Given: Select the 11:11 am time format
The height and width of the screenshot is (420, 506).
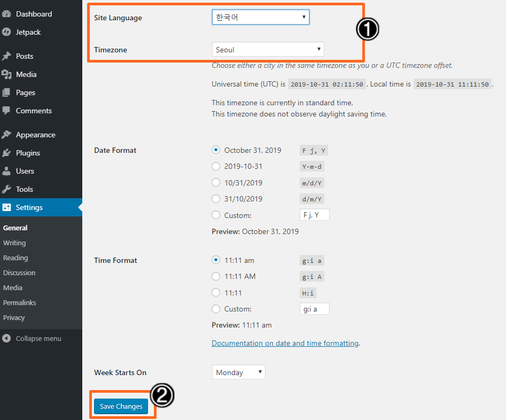Looking at the screenshot, I should [216, 260].
